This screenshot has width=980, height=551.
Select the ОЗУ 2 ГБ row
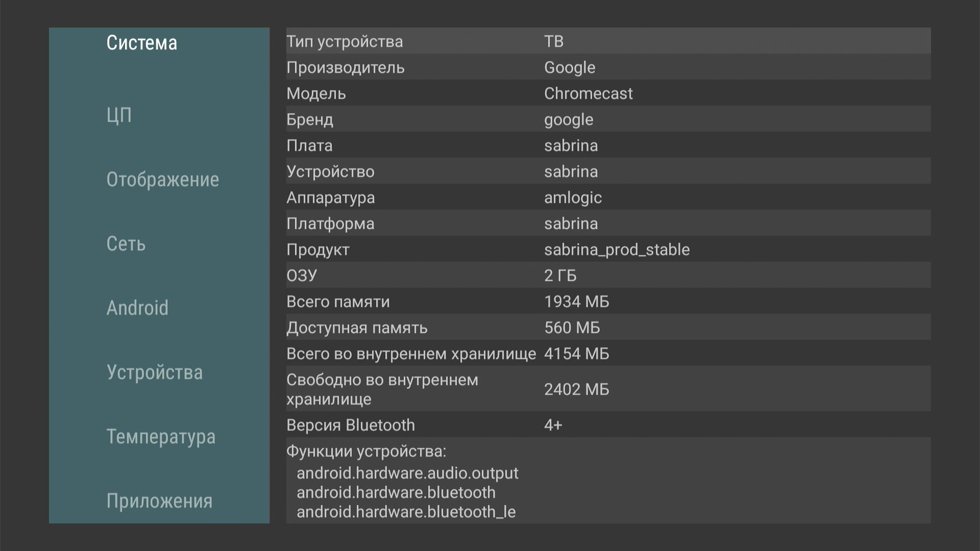(x=607, y=275)
